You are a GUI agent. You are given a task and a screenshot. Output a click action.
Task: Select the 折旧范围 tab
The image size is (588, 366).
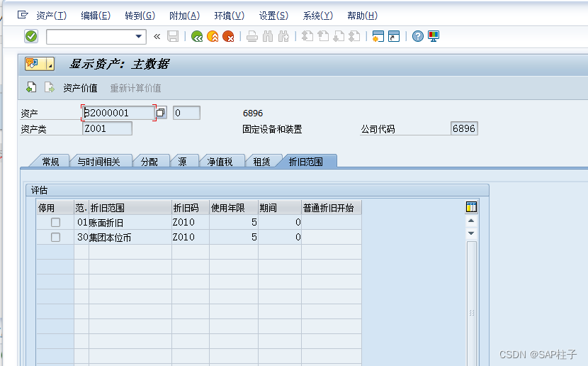click(x=306, y=162)
